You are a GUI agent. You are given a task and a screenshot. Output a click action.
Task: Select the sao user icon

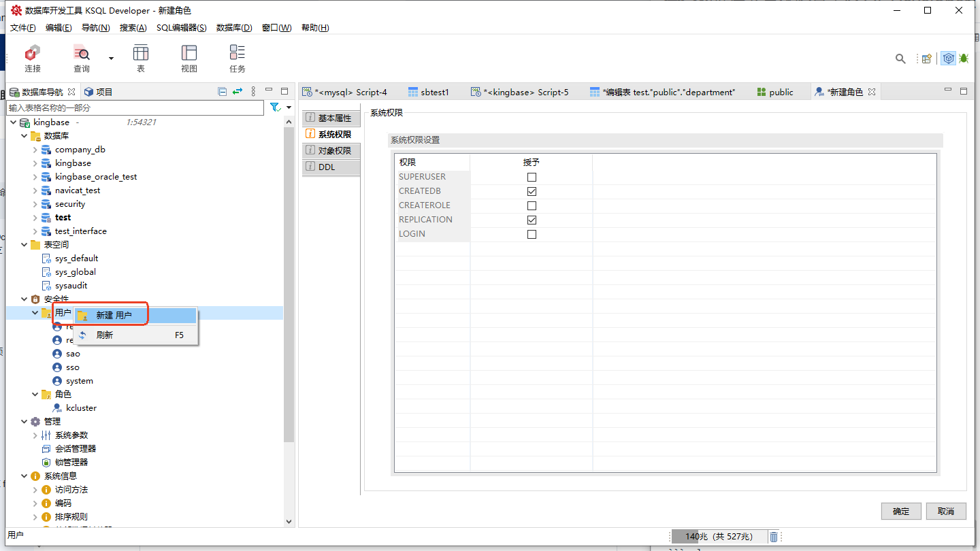tap(57, 354)
